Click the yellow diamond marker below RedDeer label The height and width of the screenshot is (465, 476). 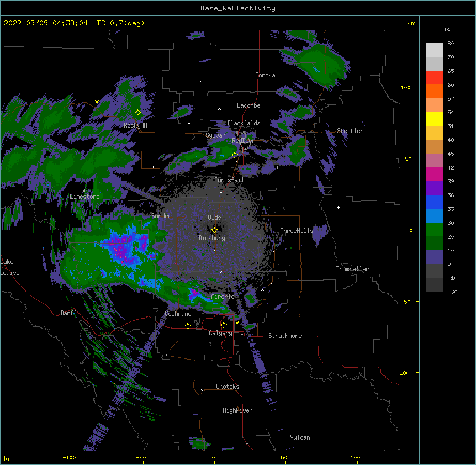[235, 155]
